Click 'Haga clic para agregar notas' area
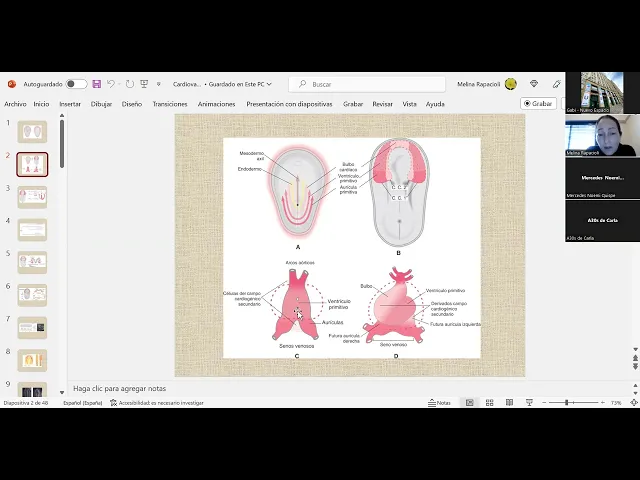 120,389
